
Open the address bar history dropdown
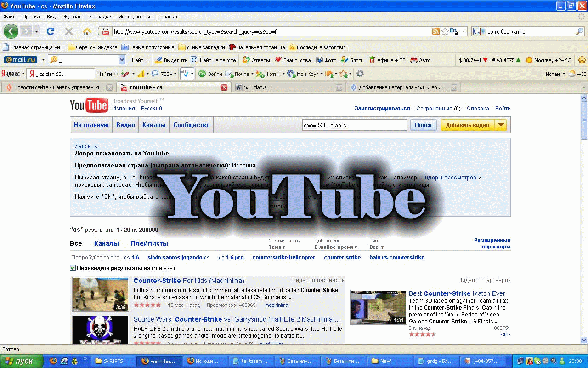[x=464, y=31]
